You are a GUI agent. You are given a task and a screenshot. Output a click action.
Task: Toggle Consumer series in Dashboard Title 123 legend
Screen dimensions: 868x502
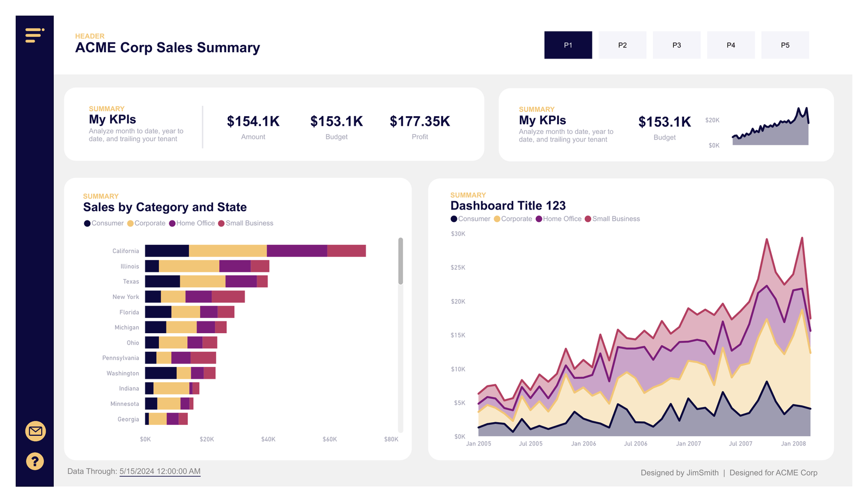(x=455, y=219)
